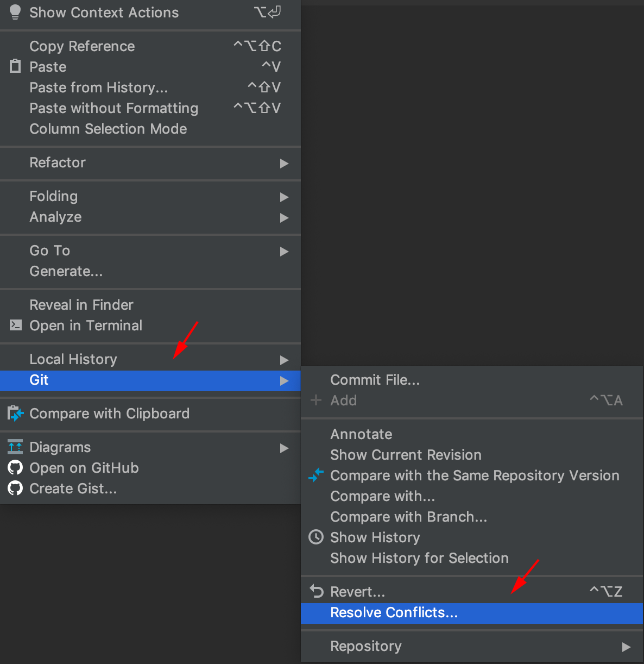Screen dimensions: 644x664
Task: Expand the Folding submenu arrow
Action: tap(284, 197)
